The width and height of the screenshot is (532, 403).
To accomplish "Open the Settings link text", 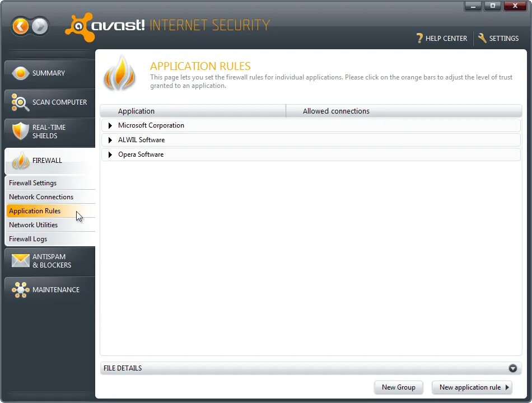I will 504,38.
